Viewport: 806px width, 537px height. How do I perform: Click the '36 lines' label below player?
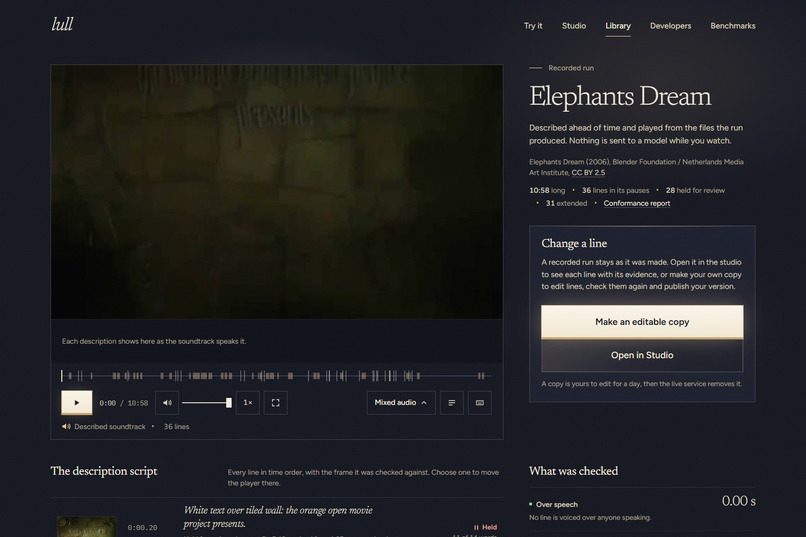(176, 427)
